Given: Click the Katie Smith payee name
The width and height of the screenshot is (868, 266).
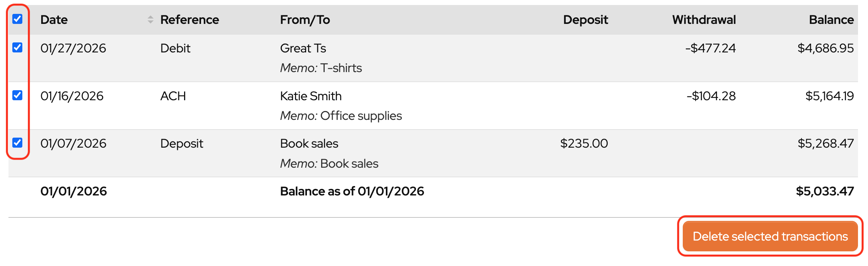Looking at the screenshot, I should click(311, 96).
